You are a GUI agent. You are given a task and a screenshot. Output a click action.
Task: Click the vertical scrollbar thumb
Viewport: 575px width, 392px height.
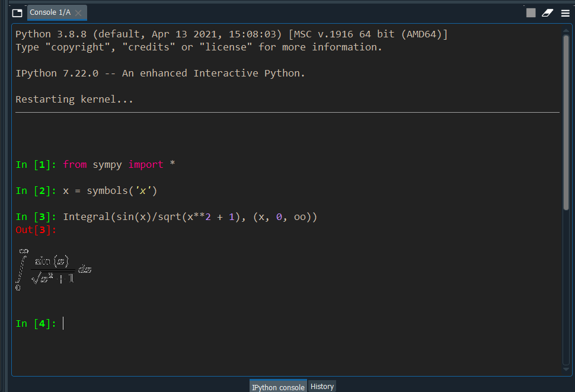tap(566, 119)
